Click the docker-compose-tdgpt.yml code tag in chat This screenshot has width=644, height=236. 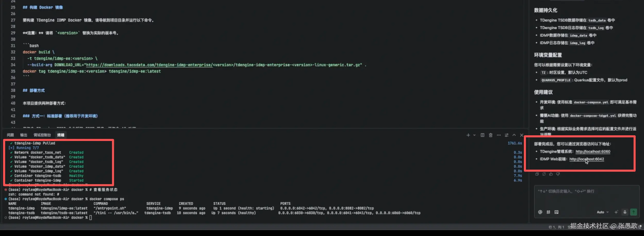(593, 115)
